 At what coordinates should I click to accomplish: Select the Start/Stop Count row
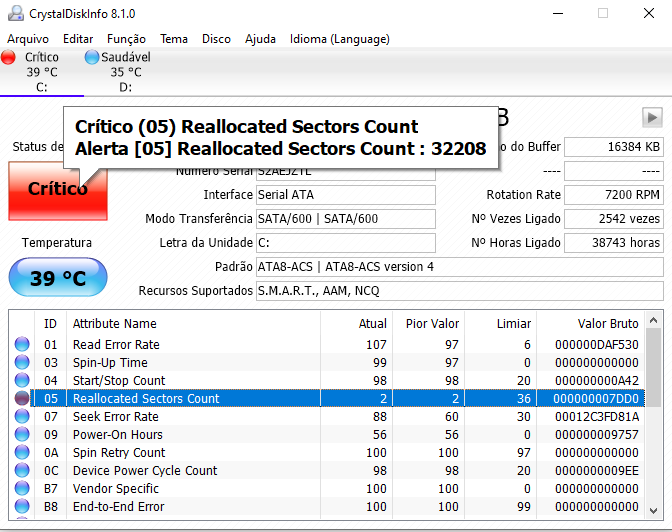click(x=327, y=380)
